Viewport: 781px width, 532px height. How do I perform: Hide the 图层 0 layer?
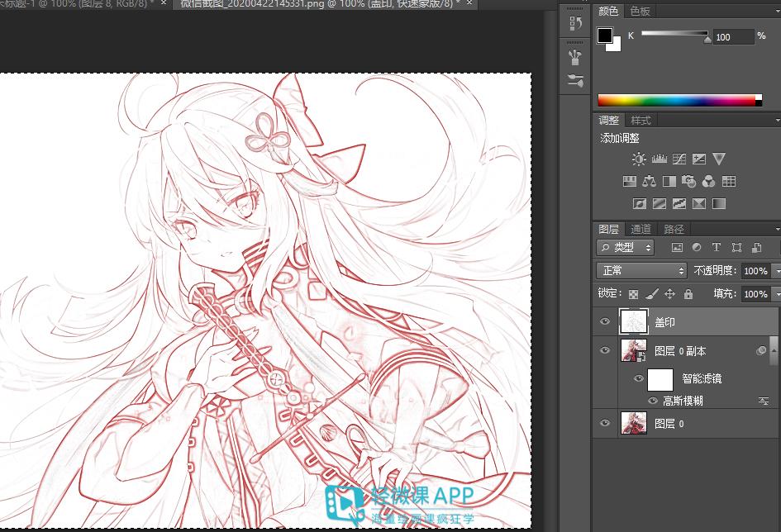tap(605, 423)
